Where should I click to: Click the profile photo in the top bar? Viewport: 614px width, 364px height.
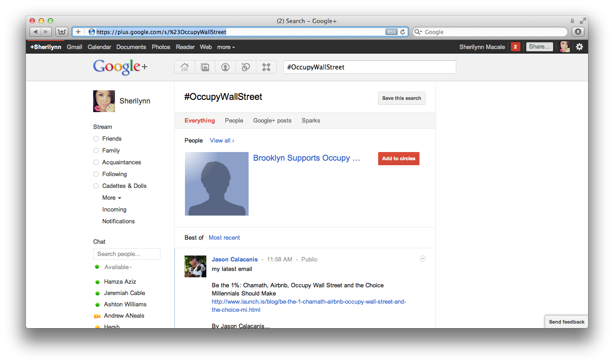coord(564,47)
